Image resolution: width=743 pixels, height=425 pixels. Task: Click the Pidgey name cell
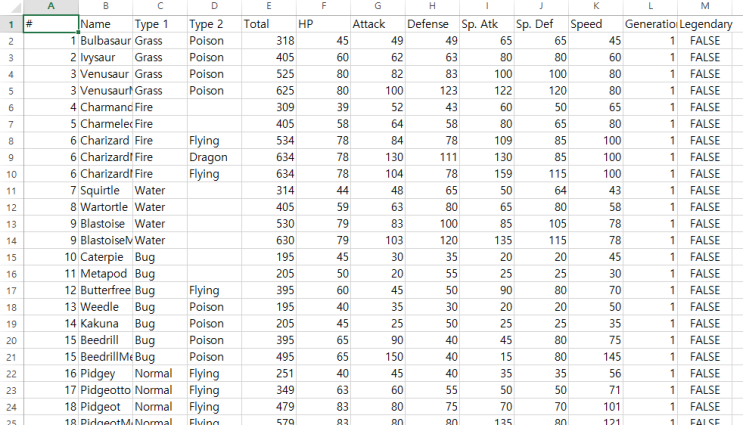click(x=105, y=374)
